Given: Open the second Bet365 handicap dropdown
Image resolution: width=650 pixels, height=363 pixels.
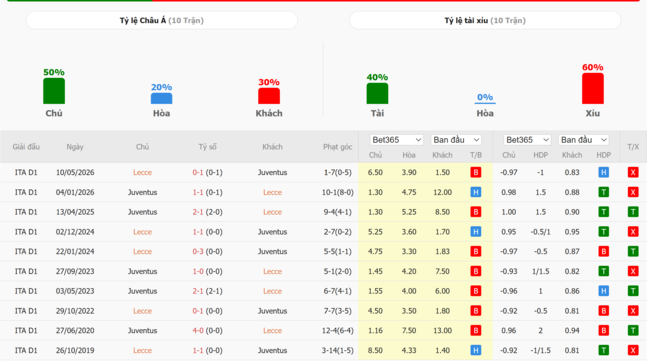Looking at the screenshot, I should [x=527, y=140].
